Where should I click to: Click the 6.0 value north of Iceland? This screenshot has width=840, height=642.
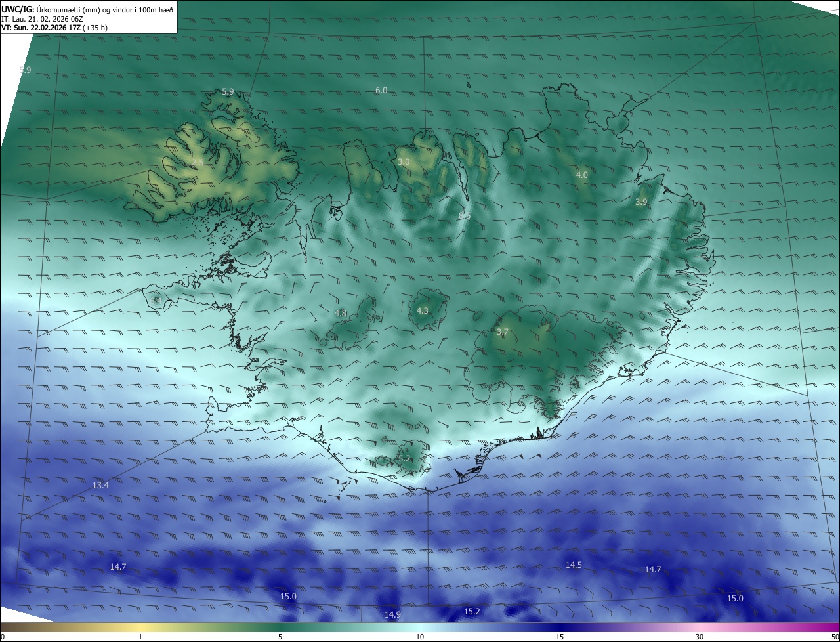pyautogui.click(x=381, y=90)
